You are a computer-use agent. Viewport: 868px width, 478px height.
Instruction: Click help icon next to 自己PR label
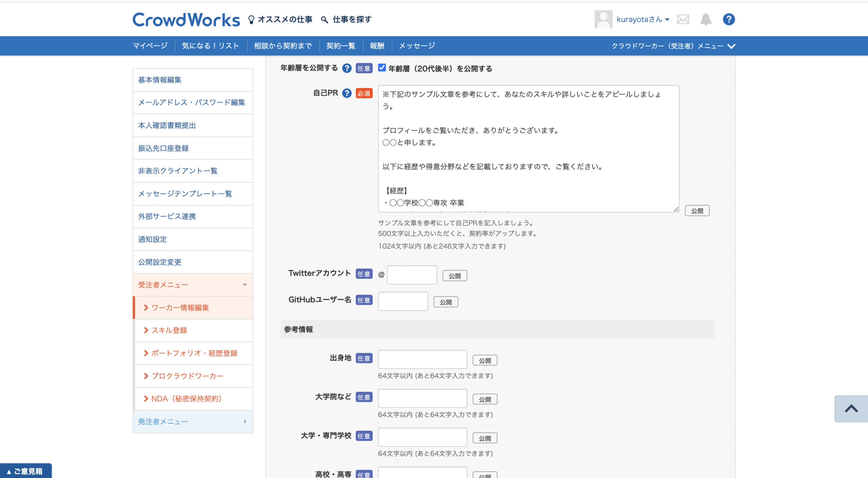(x=347, y=93)
